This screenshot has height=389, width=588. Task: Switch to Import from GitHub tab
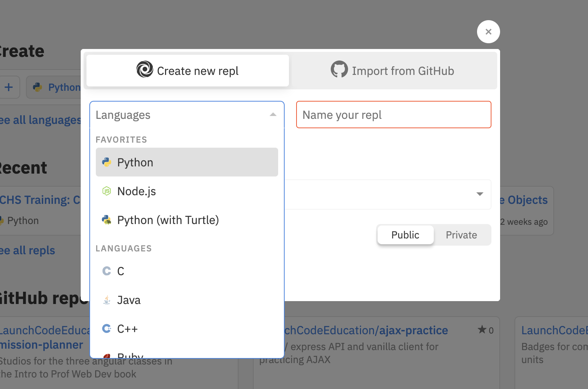pyautogui.click(x=393, y=71)
